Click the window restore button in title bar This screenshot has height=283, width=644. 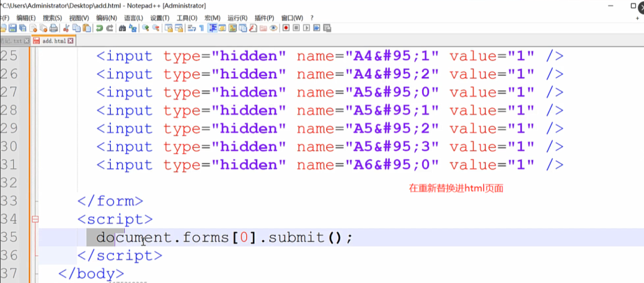click(633, 6)
